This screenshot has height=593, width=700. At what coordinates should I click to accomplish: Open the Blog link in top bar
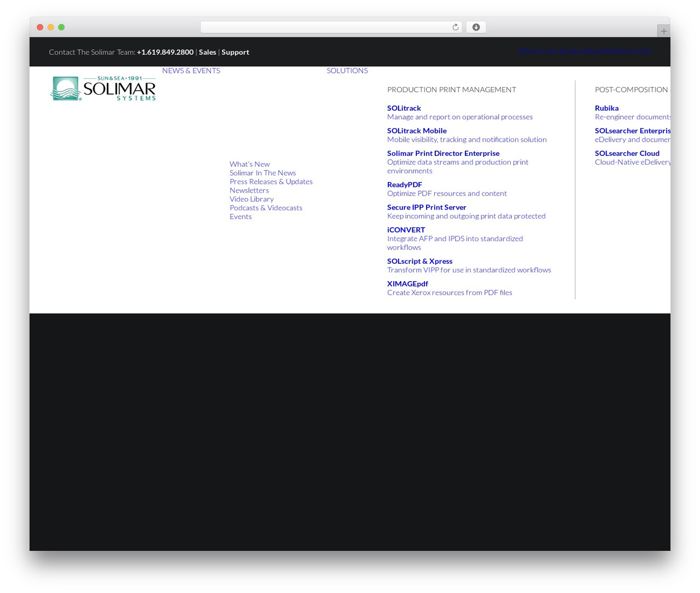(592, 51)
